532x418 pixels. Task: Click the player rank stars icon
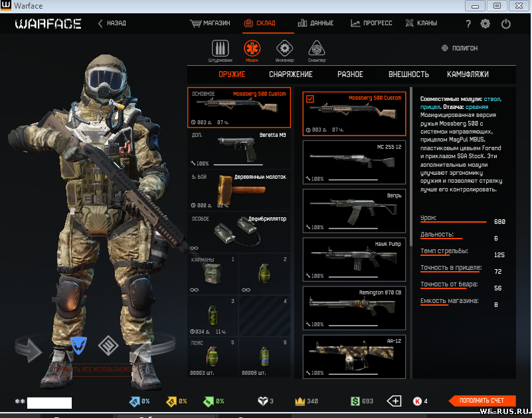click(x=20, y=401)
